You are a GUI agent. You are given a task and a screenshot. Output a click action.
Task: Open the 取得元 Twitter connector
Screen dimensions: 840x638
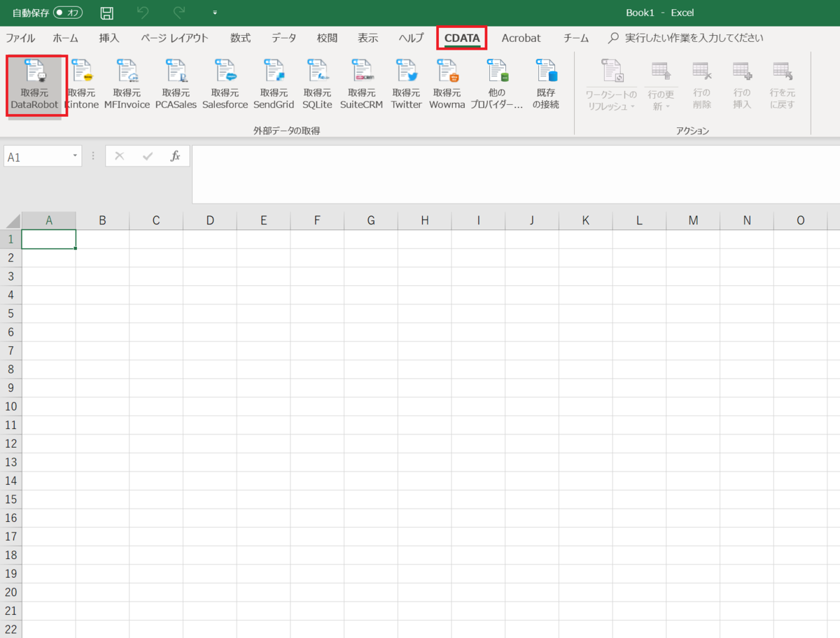406,84
